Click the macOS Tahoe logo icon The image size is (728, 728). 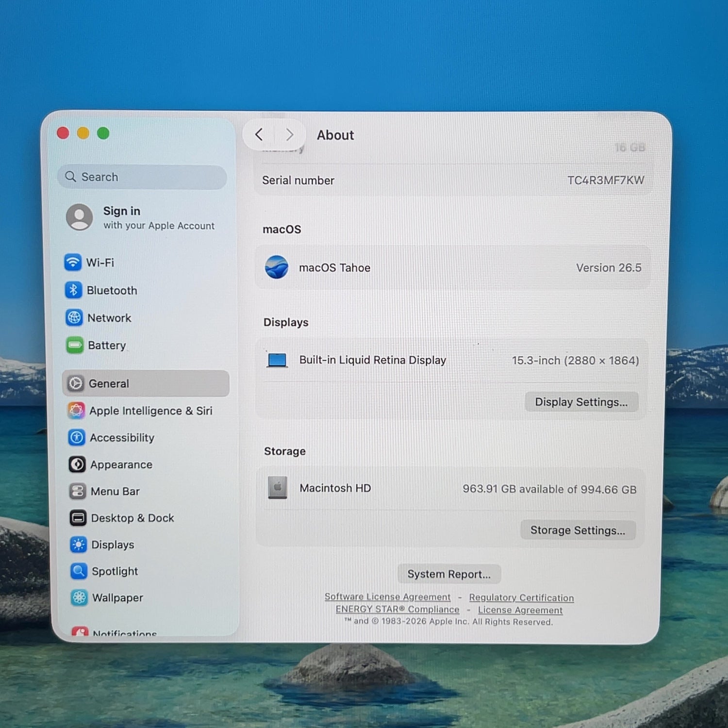(x=277, y=267)
